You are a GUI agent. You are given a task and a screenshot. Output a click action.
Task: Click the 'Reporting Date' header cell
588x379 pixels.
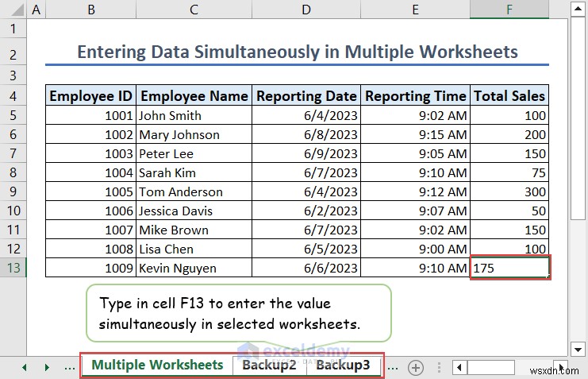(306, 96)
